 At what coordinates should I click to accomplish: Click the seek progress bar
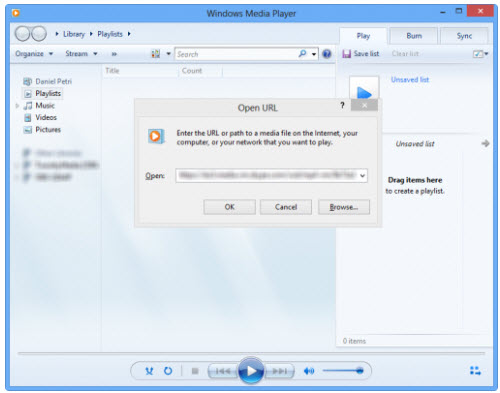click(x=251, y=353)
